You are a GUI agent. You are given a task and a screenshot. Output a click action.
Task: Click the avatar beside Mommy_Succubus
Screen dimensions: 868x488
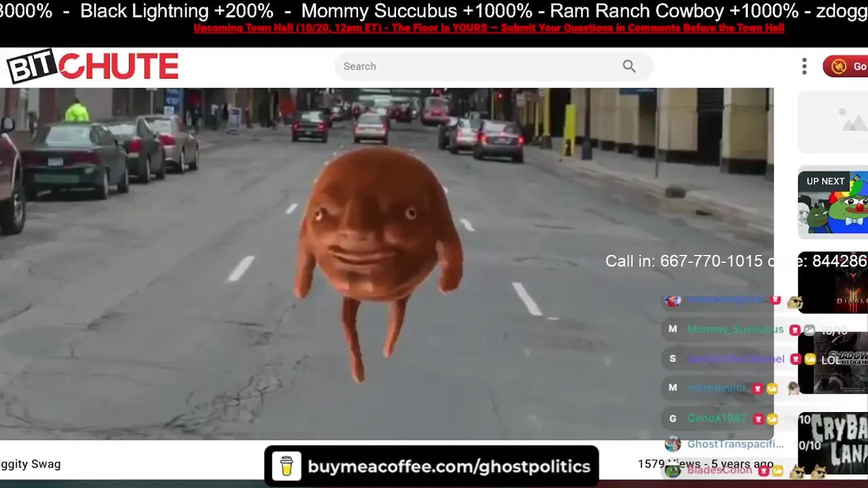[673, 329]
